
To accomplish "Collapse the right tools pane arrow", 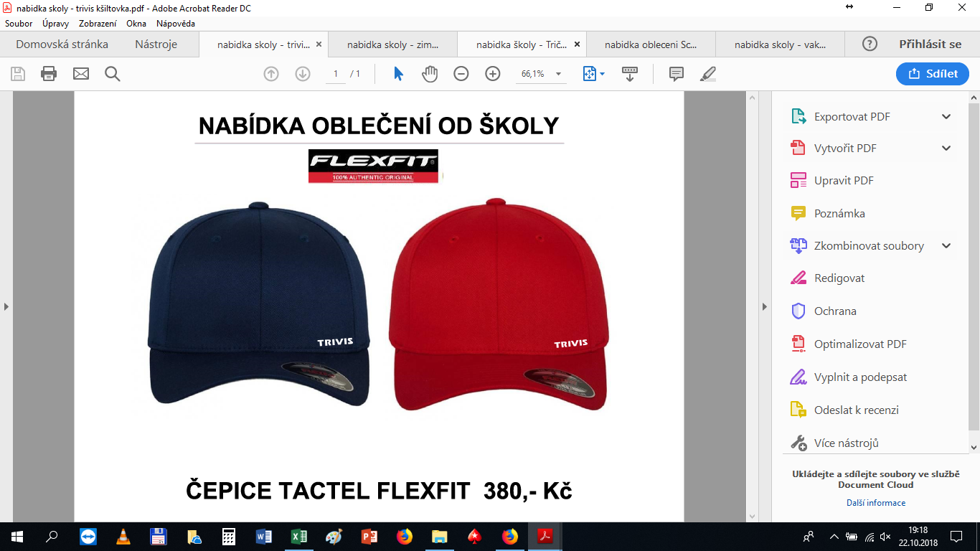I will [x=765, y=307].
